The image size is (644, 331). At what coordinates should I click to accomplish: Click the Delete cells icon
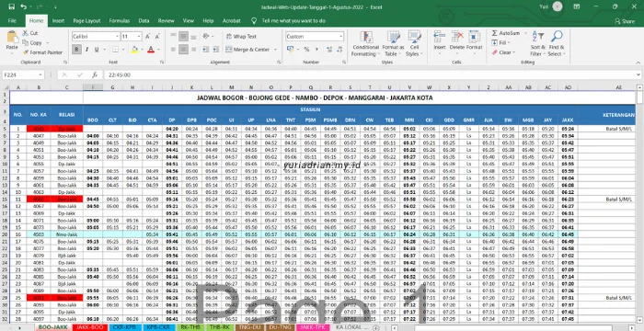456,37
